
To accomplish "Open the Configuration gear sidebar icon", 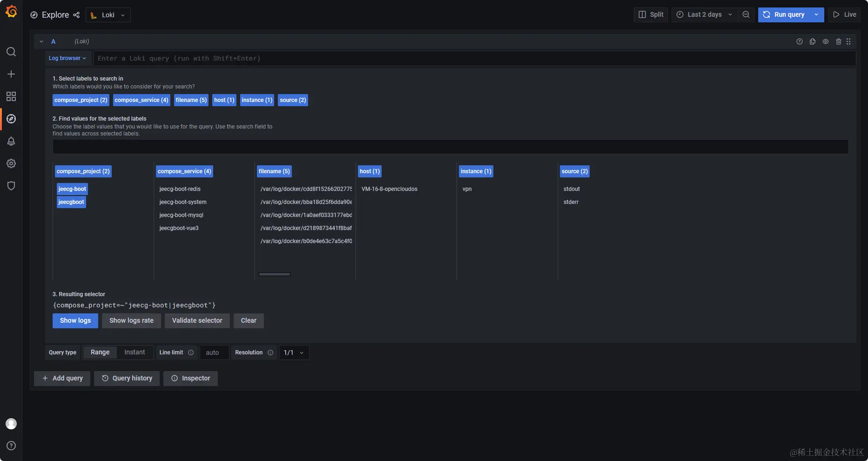I will (x=11, y=163).
